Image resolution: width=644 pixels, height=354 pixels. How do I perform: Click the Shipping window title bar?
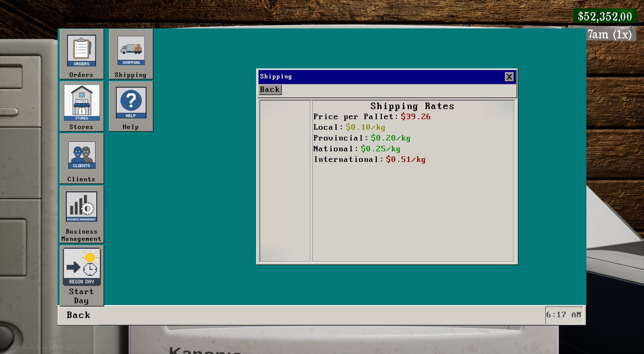tap(369, 76)
